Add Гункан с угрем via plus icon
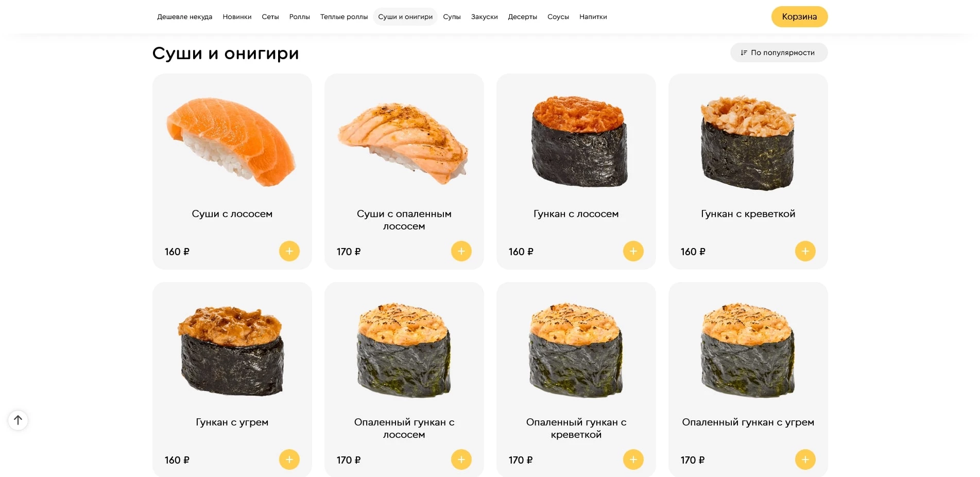 pos(289,460)
